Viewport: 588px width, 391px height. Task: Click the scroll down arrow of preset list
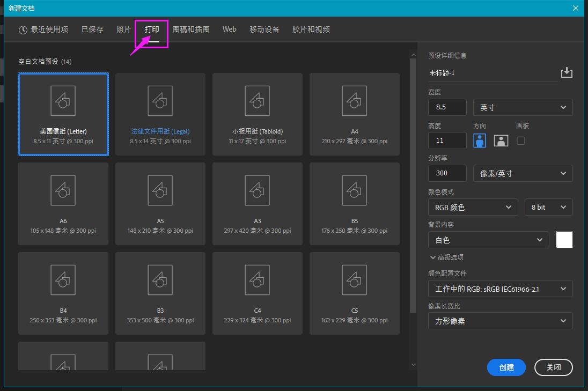coord(413,365)
